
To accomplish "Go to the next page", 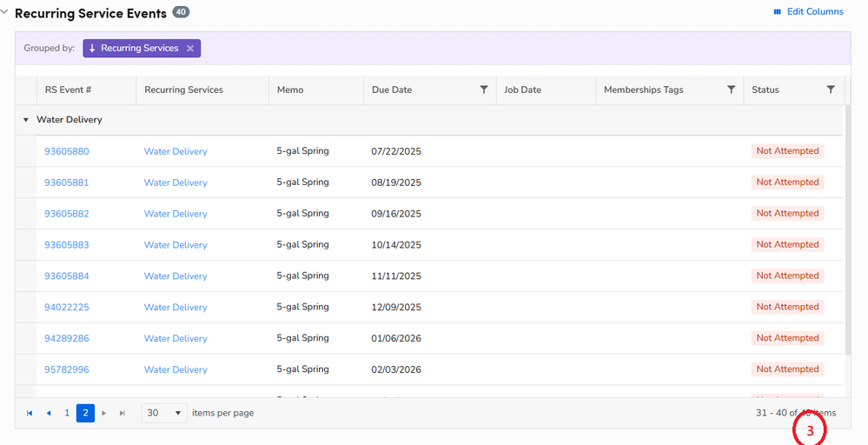I will pos(105,413).
